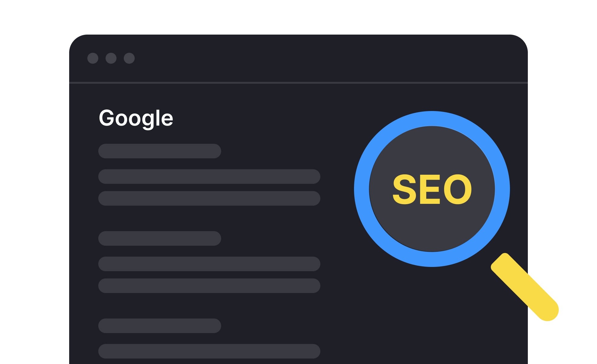Click the yellow SEO text in magnifier
The height and width of the screenshot is (364, 597).
click(x=432, y=190)
